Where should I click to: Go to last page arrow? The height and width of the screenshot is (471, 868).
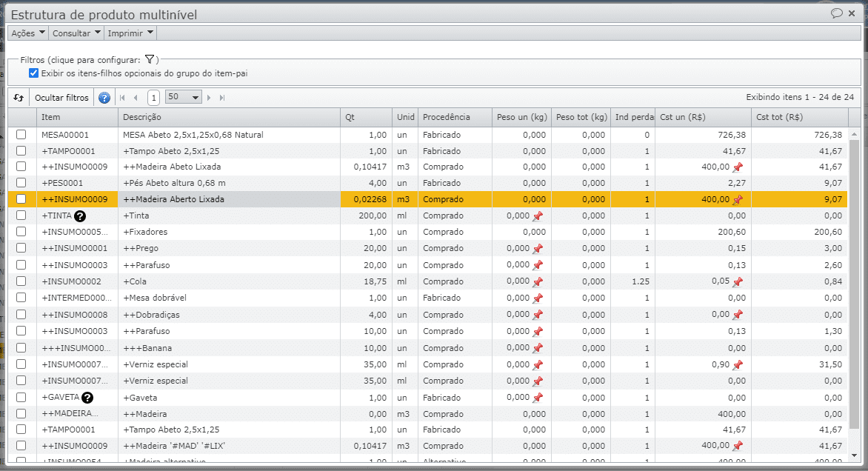pos(222,98)
